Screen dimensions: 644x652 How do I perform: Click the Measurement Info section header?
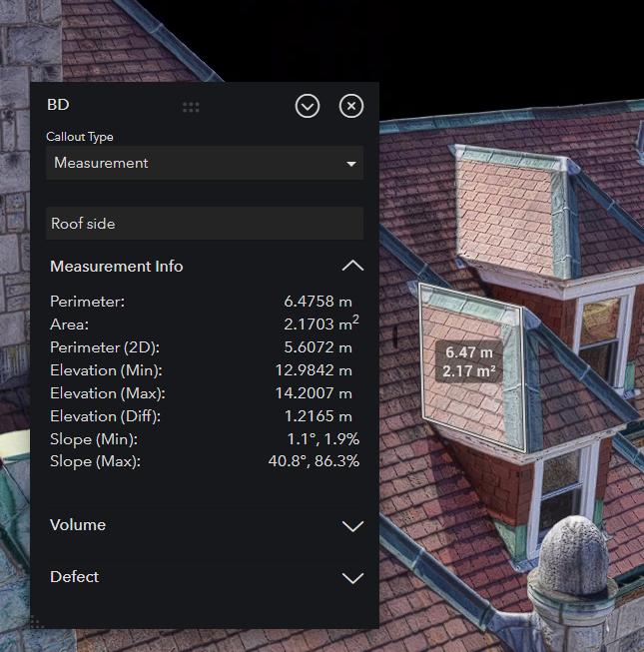[x=117, y=267]
